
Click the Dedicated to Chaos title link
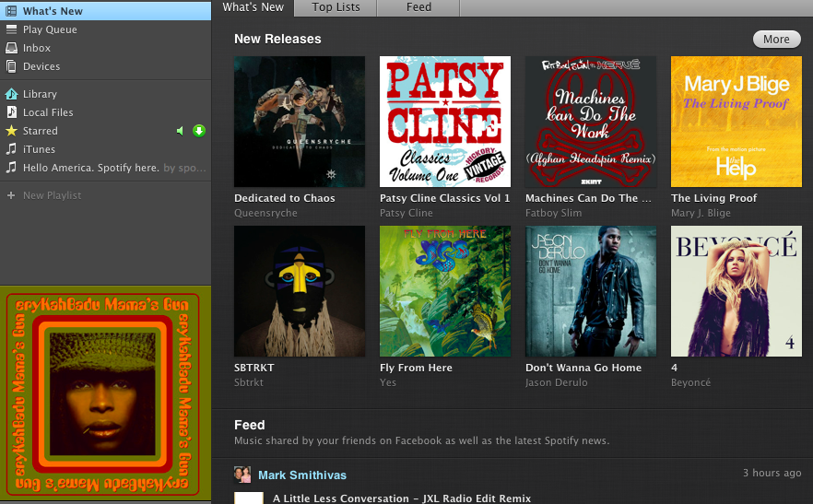coord(284,198)
